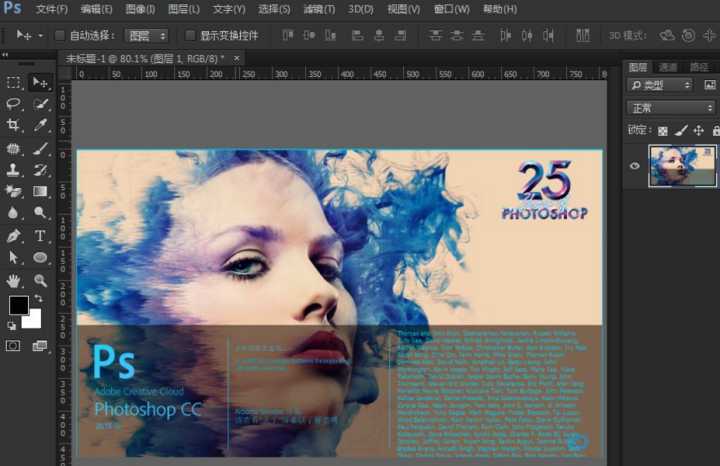Select the Dodge tool
Image resolution: width=720 pixels, height=466 pixels.
click(x=40, y=213)
